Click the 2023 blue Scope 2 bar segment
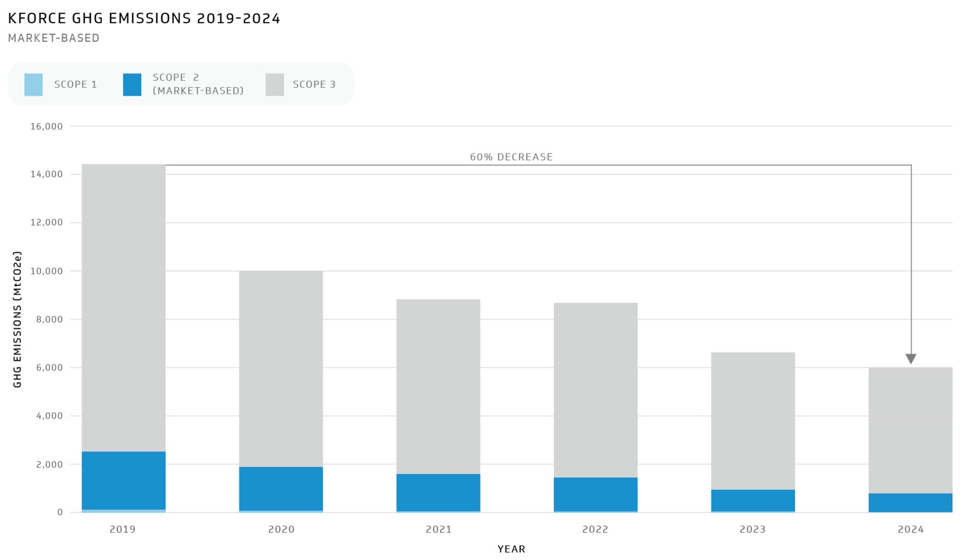Image resolution: width=974 pixels, height=560 pixels. [x=753, y=501]
